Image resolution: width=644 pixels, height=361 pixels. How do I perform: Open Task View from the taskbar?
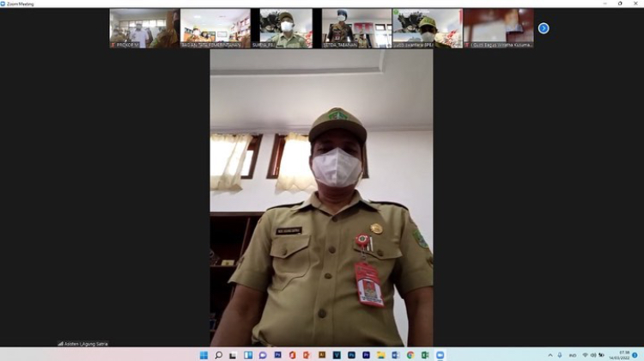[x=233, y=354]
